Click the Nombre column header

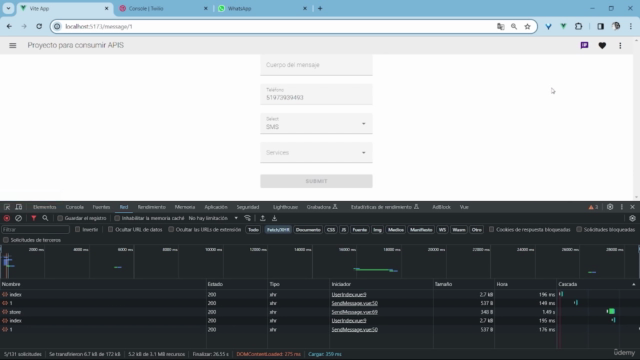tap(103, 284)
